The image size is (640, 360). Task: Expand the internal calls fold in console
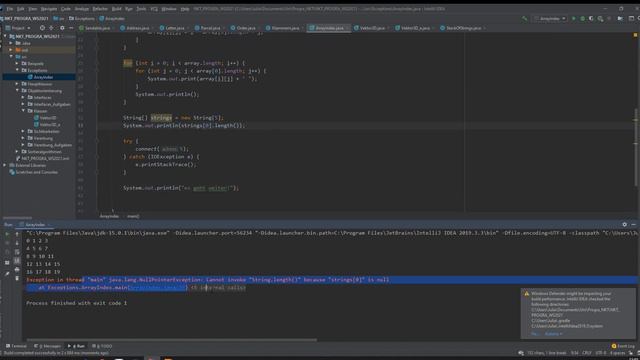coord(218,288)
